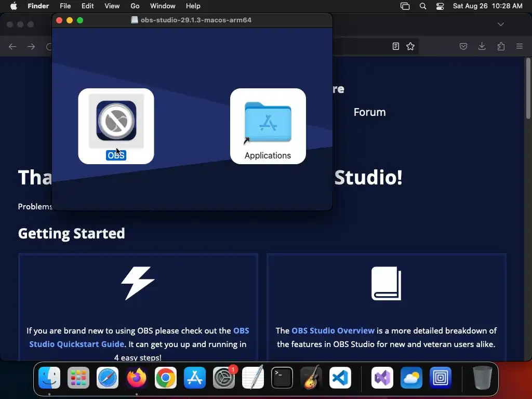The height and width of the screenshot is (399, 532).
Task: Expand the browser tab list chevron
Action: point(501,24)
